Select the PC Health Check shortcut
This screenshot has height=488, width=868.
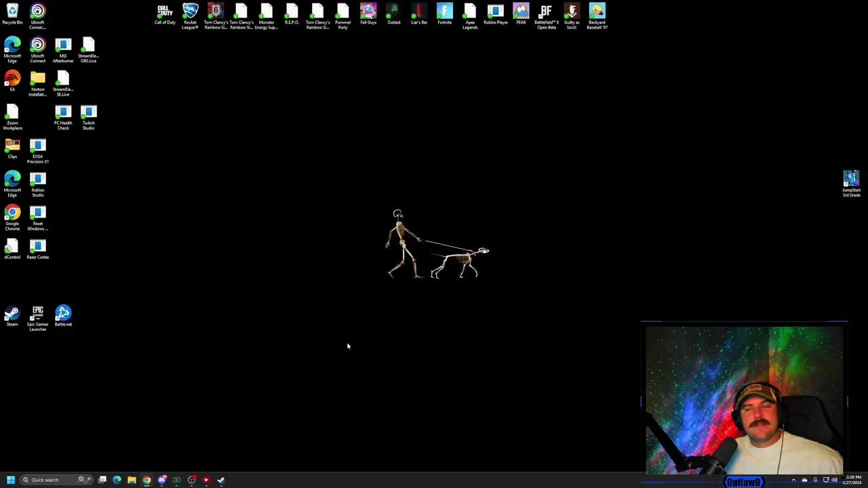click(63, 117)
